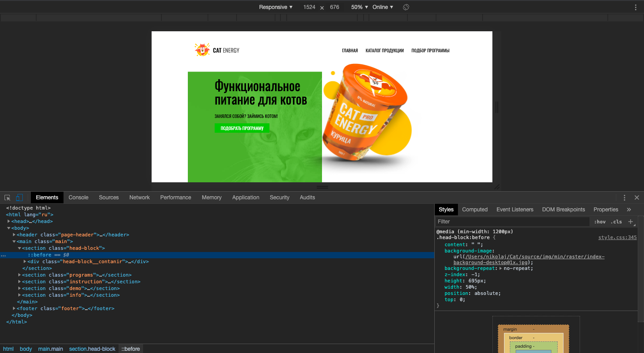Collapse the head-block section
Screen dimensions: 644x353
pyautogui.click(x=20, y=248)
